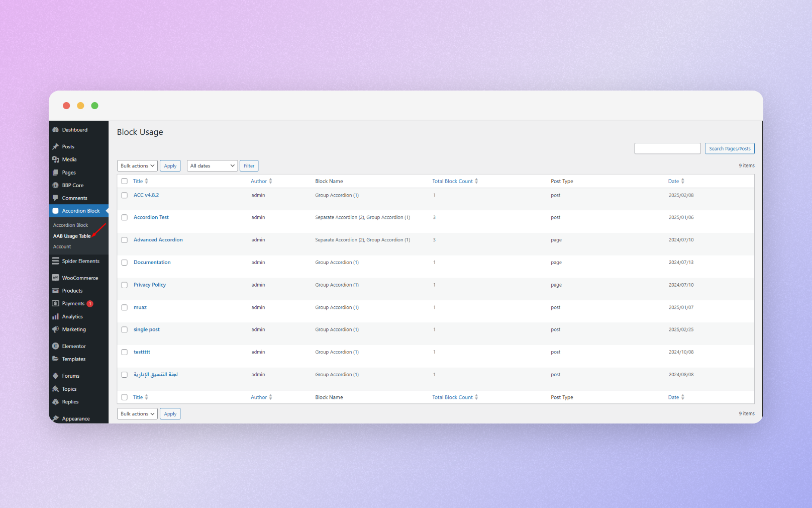Open the All dates filter dropdown
The height and width of the screenshot is (508, 812).
point(212,165)
